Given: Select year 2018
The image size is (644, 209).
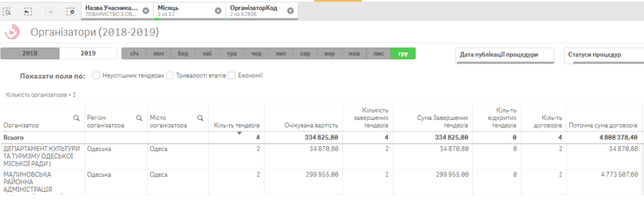Looking at the screenshot, I should [29, 54].
